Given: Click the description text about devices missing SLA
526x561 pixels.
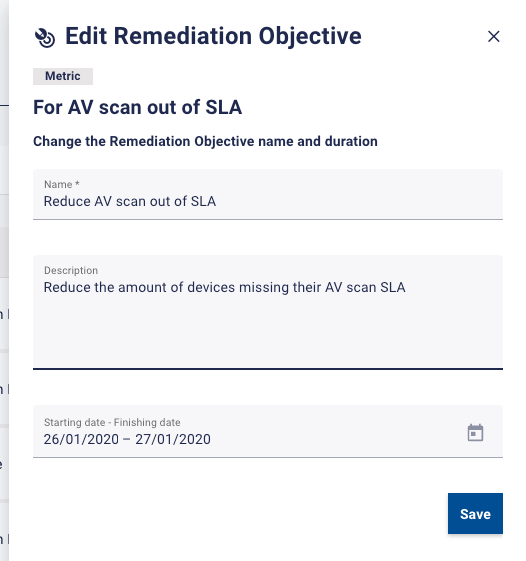Looking at the screenshot, I should point(224,287).
